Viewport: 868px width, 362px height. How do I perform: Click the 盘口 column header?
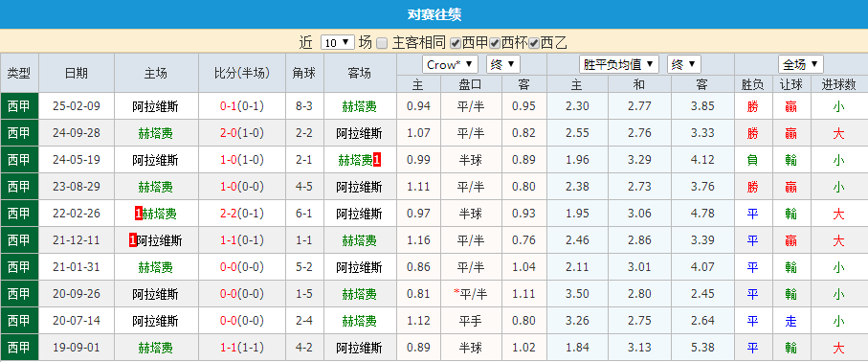(471, 84)
